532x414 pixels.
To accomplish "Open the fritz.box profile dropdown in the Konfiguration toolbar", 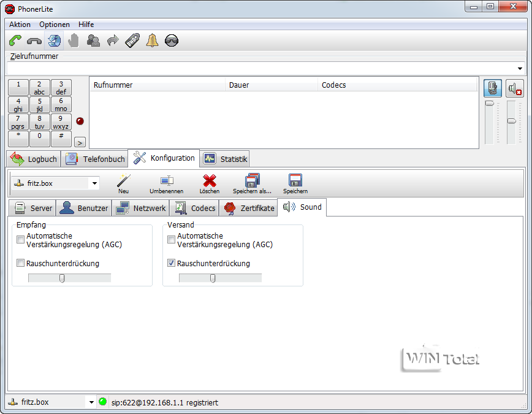I will [94, 183].
